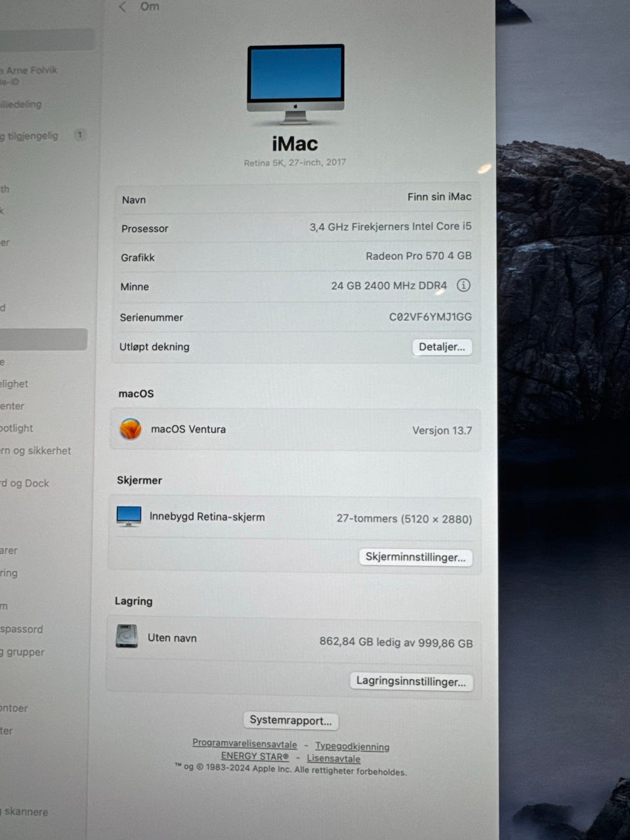The width and height of the screenshot is (630, 840).
Task: Open passord item in sidebar
Action: (x=22, y=629)
